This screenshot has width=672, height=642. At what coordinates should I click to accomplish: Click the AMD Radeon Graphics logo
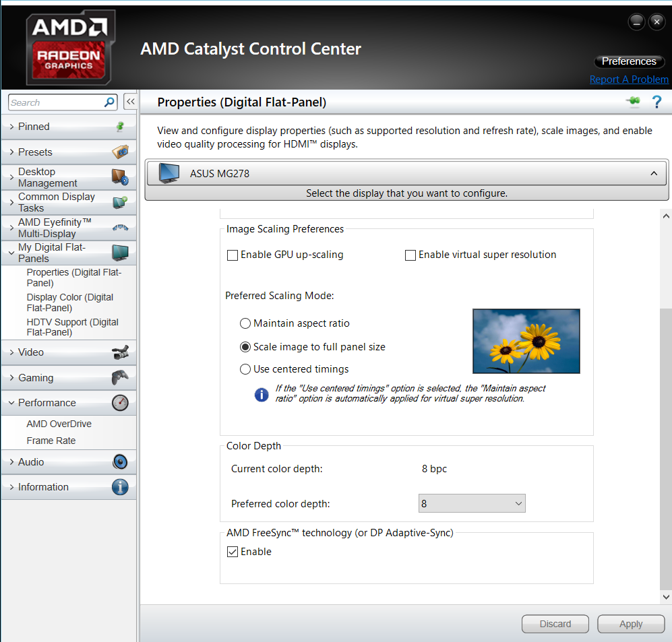[x=70, y=47]
